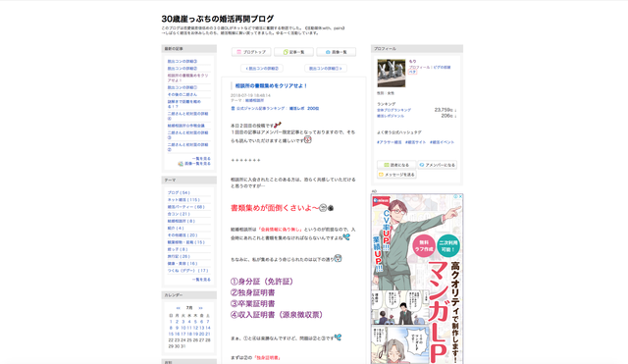
Task: Select the theme with count (15)
Action: coord(185,242)
